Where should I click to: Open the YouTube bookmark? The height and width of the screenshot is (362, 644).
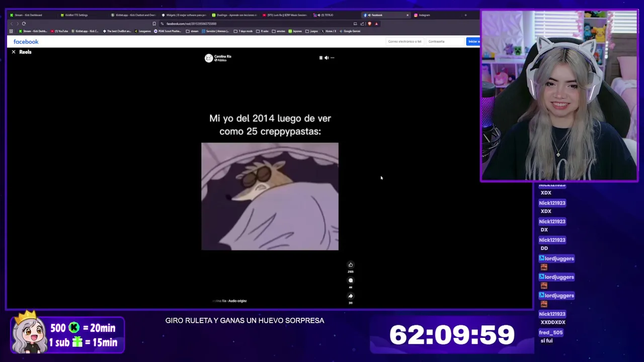point(59,31)
